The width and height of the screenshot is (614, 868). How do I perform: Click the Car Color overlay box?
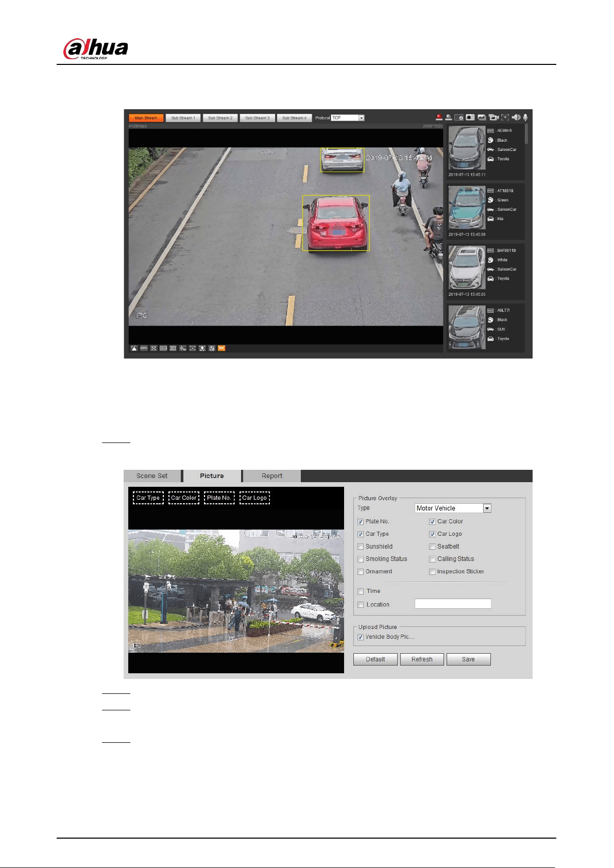pos(184,498)
